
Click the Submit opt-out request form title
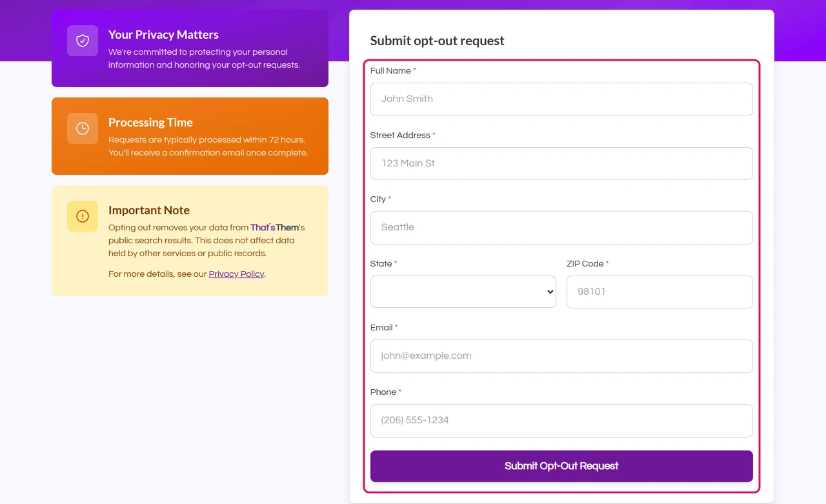(x=437, y=41)
